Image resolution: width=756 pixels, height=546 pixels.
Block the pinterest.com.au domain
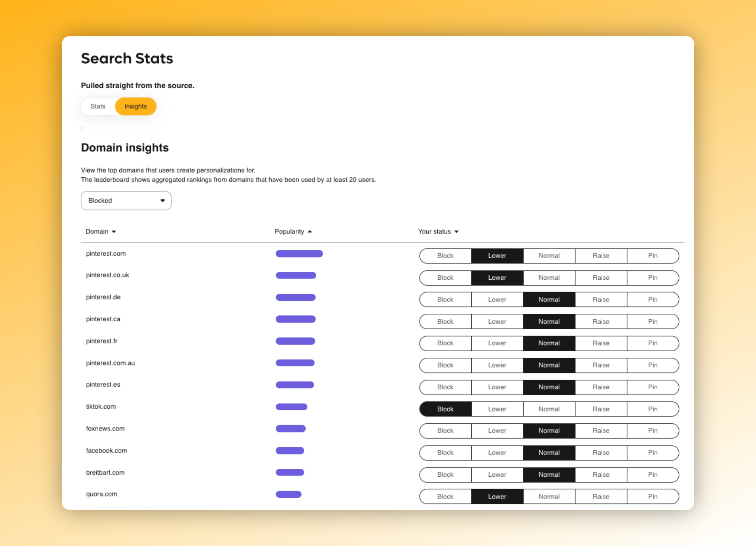pyautogui.click(x=445, y=365)
